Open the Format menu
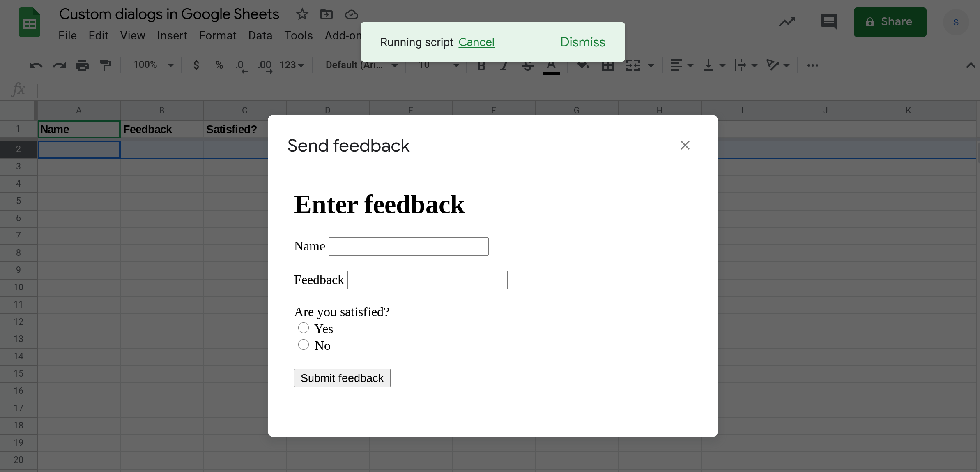The image size is (980, 472). point(218,36)
